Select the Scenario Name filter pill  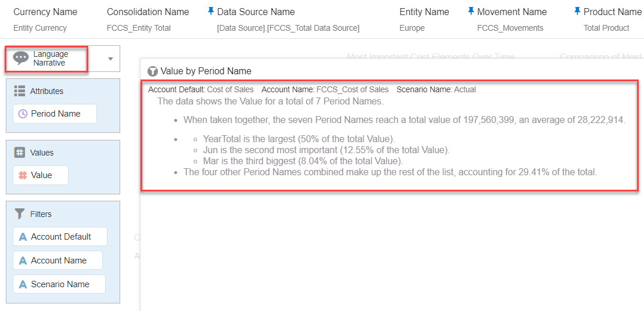59,284
